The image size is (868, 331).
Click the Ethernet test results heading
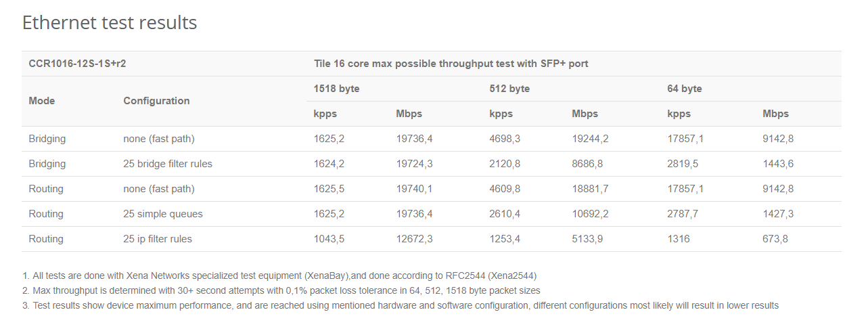coord(110,22)
